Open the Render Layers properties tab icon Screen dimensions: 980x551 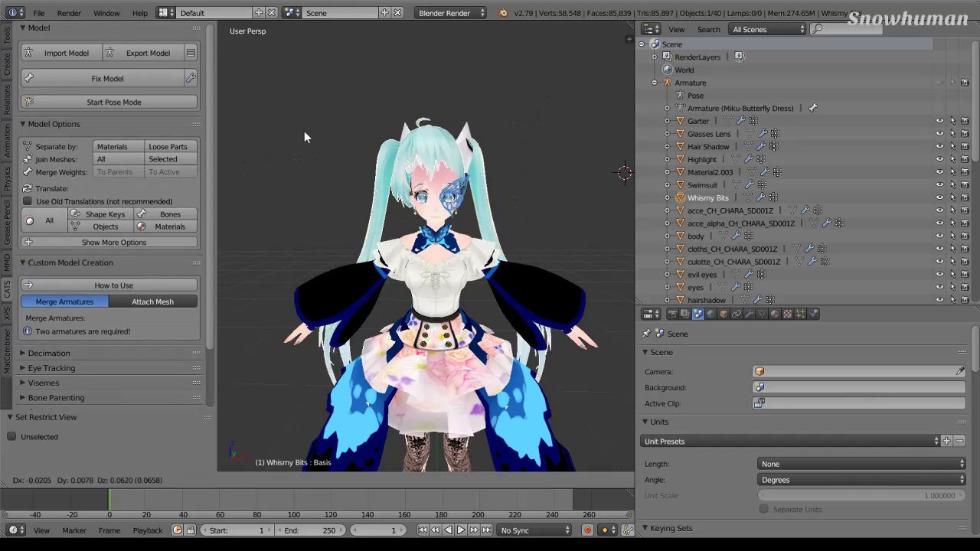click(684, 314)
